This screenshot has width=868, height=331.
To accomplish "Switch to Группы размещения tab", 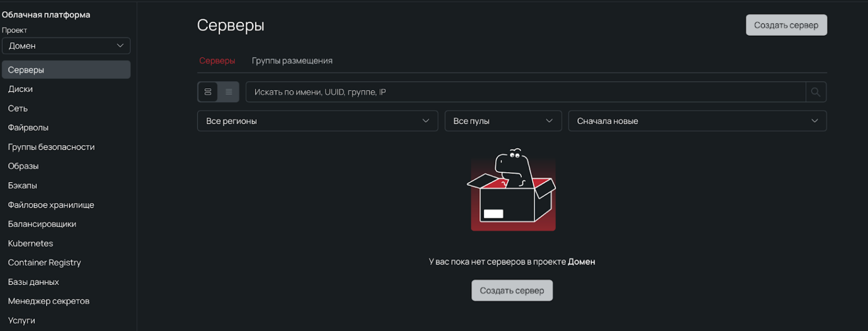I will (x=292, y=60).
